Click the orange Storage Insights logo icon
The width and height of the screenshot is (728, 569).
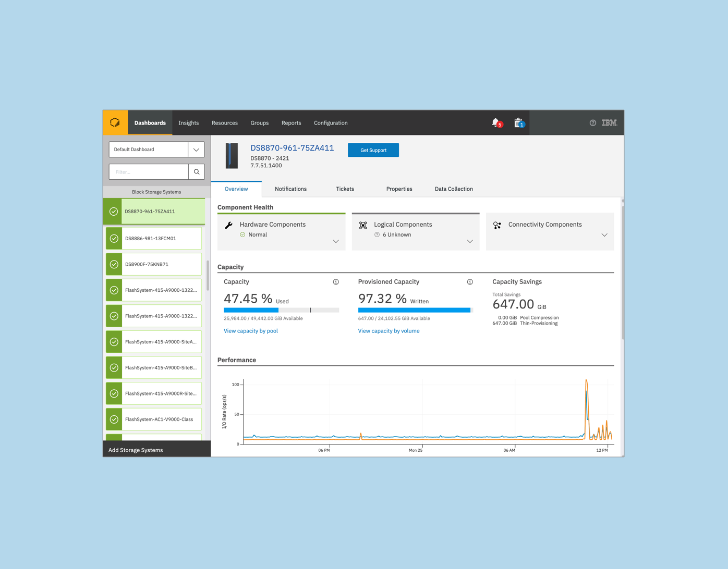[x=115, y=123]
